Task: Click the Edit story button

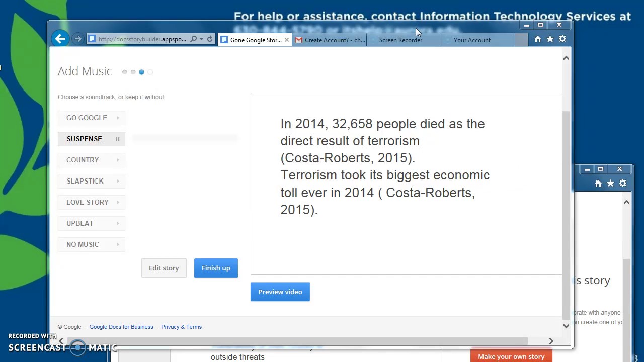Action: [164, 268]
